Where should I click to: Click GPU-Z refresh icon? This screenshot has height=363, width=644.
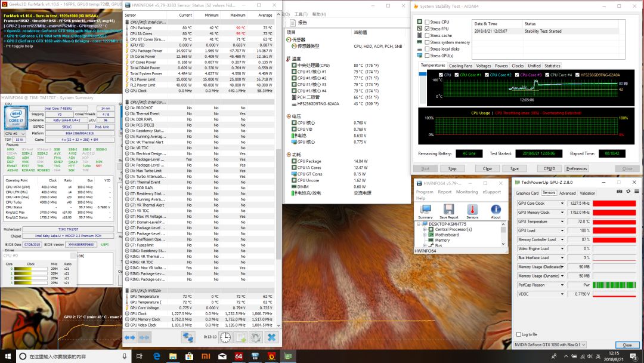[x=628, y=192]
